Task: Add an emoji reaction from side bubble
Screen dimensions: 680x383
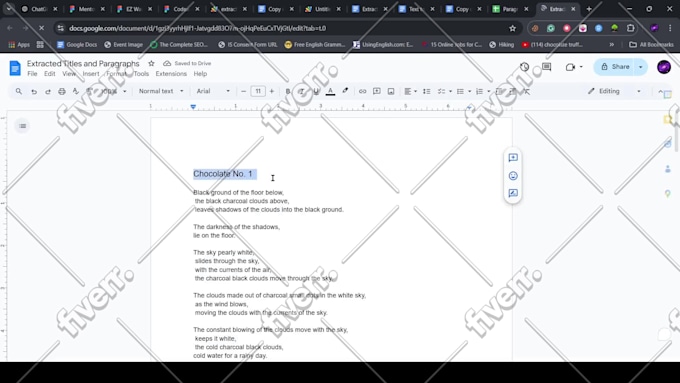Action: [x=513, y=176]
